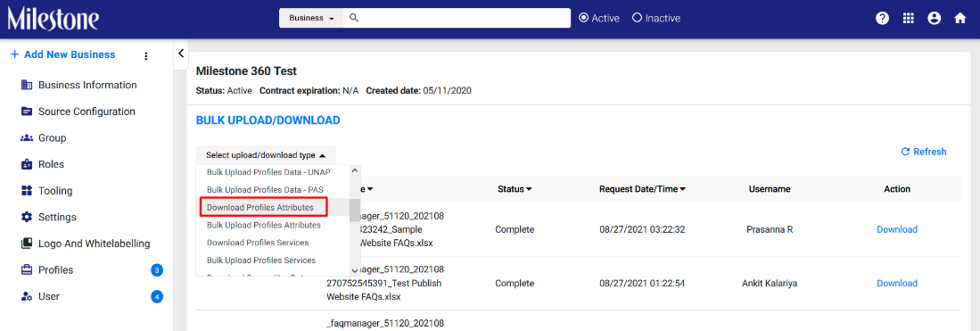Open Business Information in the sidebar
Screen dimensions: 980x331
pos(87,85)
